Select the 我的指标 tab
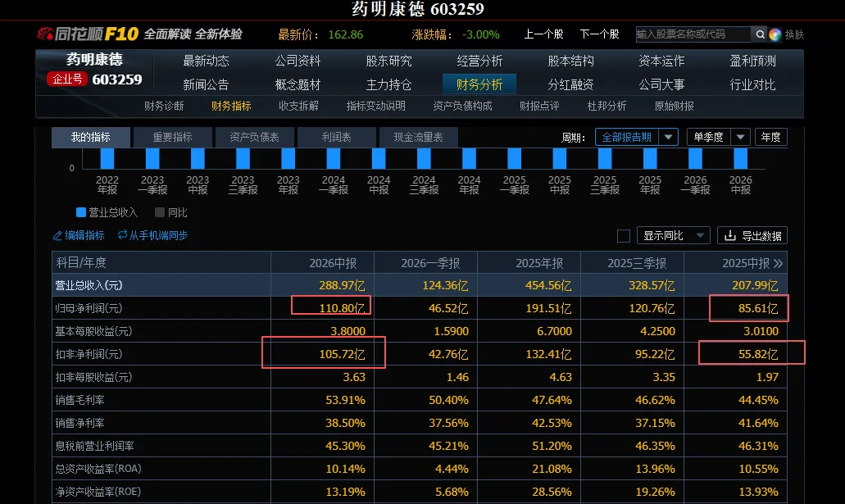This screenshot has width=845, height=504. pos(90,138)
